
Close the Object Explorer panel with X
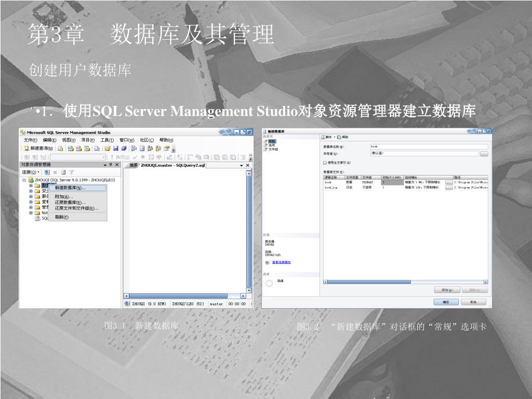pos(117,165)
